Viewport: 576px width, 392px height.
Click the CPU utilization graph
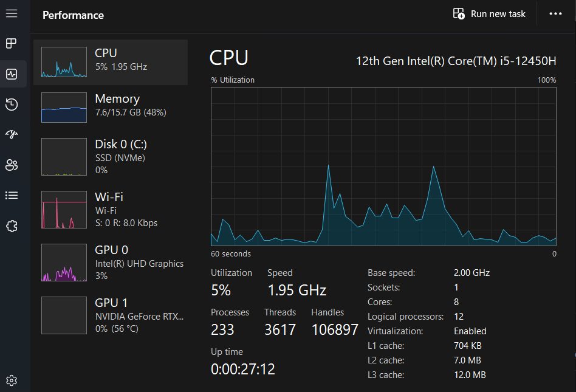[383, 165]
